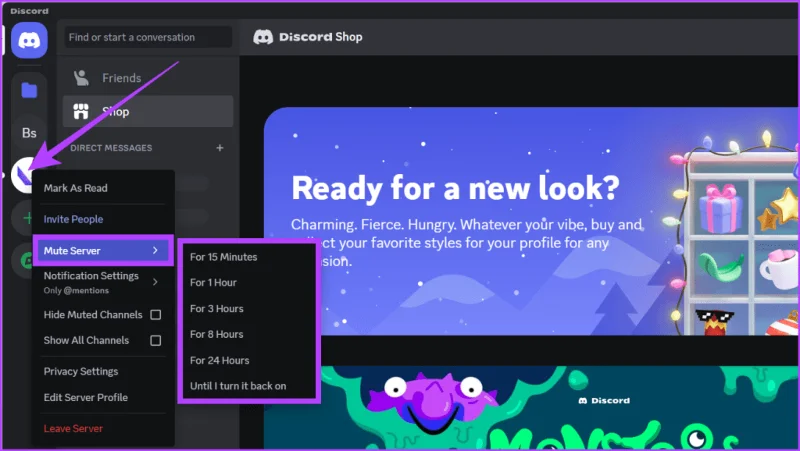Click the Friends icon in sidebar
Screen dimensions: 800x451
(81, 78)
